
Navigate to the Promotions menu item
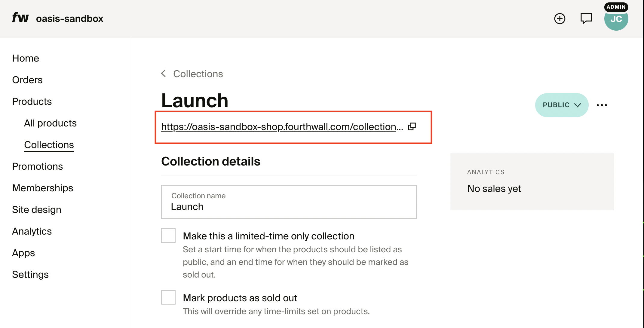click(x=37, y=166)
